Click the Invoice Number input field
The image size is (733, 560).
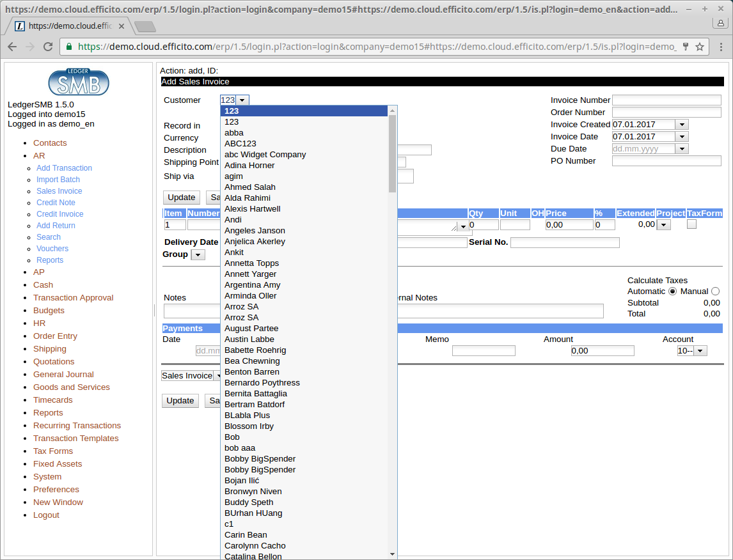[x=666, y=100]
